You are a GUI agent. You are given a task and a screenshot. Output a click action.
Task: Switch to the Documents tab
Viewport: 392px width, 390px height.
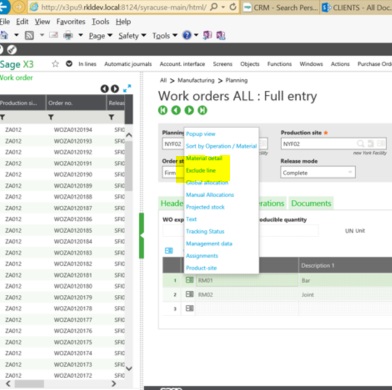pyautogui.click(x=311, y=203)
